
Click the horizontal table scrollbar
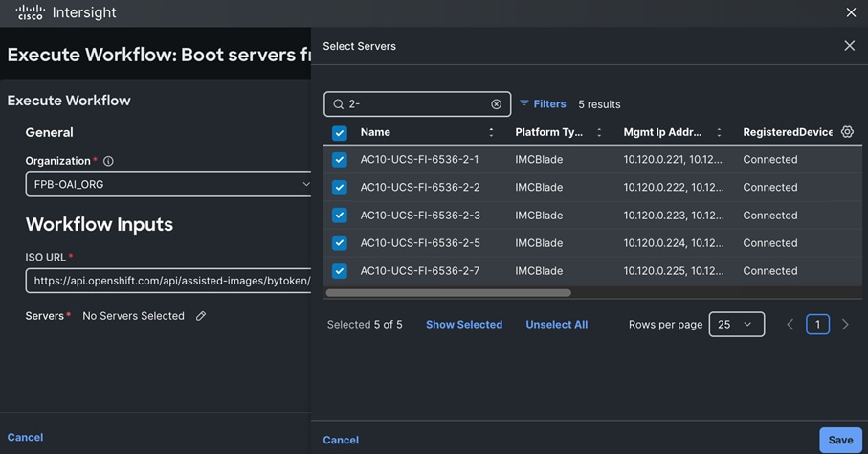click(x=449, y=293)
